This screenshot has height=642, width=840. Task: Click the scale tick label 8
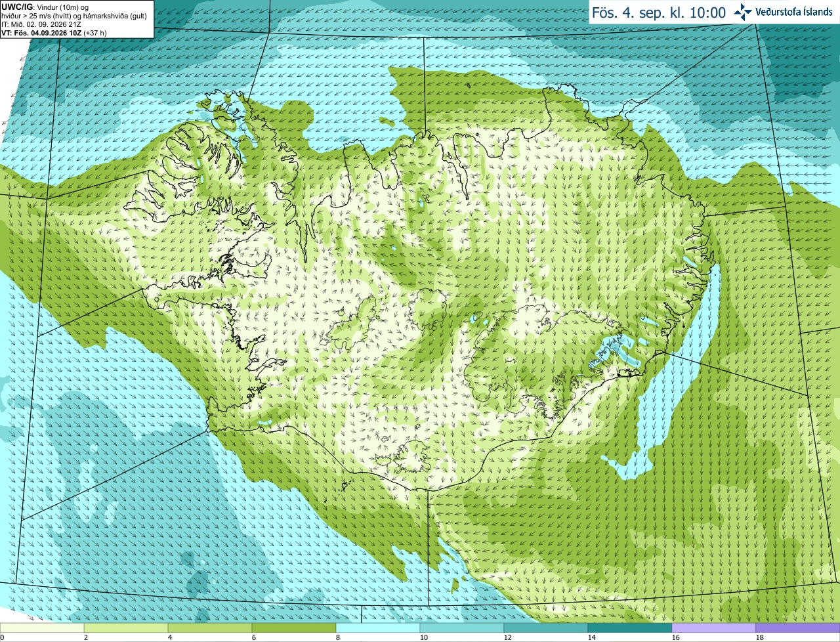click(338, 637)
